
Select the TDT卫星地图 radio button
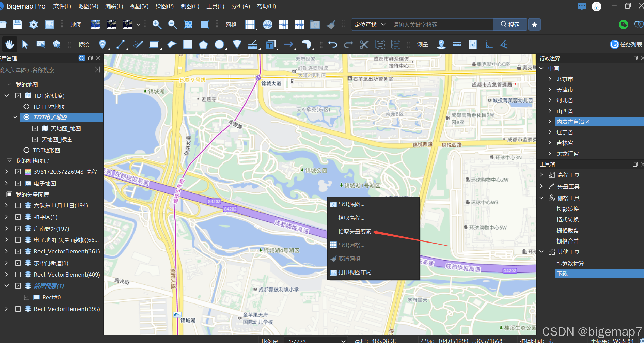26,107
